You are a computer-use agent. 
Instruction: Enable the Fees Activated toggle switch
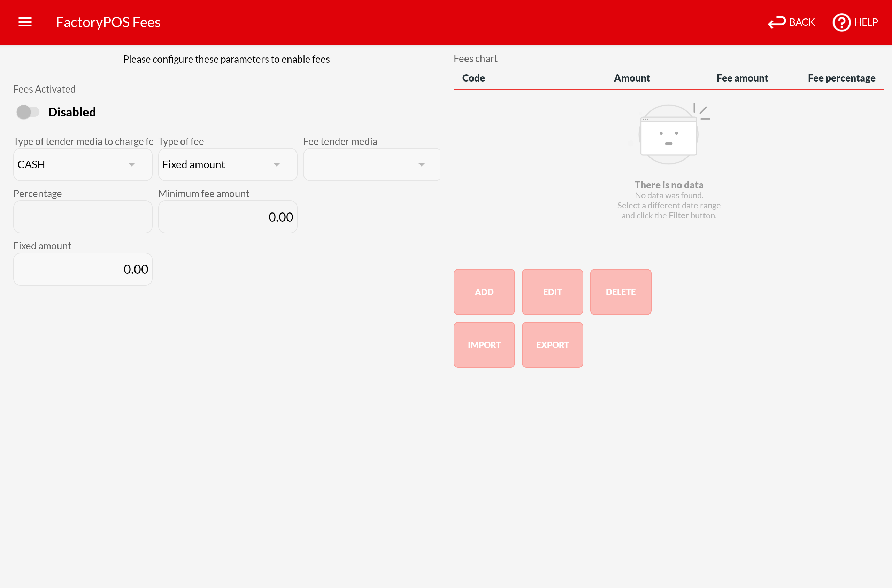pyautogui.click(x=28, y=112)
